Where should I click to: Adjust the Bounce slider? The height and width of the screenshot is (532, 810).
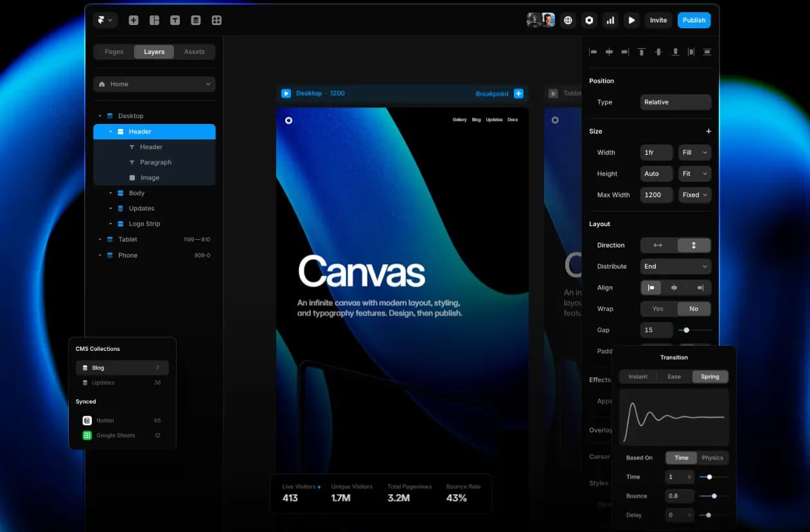pos(714,496)
